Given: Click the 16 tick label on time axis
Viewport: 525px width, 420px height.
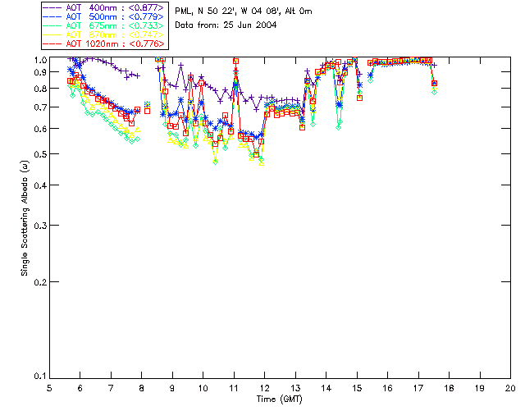Looking at the screenshot, I should coord(387,388).
